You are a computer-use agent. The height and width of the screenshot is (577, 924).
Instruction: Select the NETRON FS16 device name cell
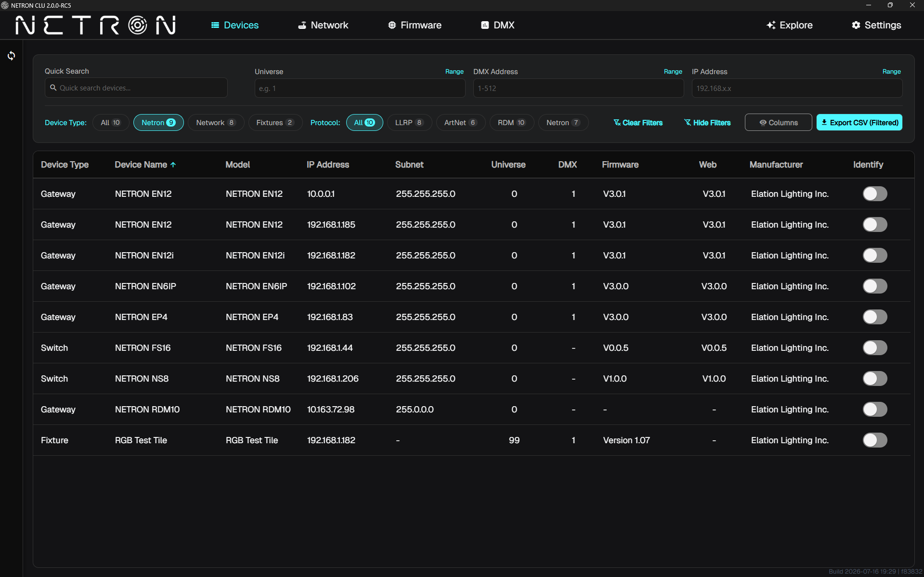(x=143, y=348)
